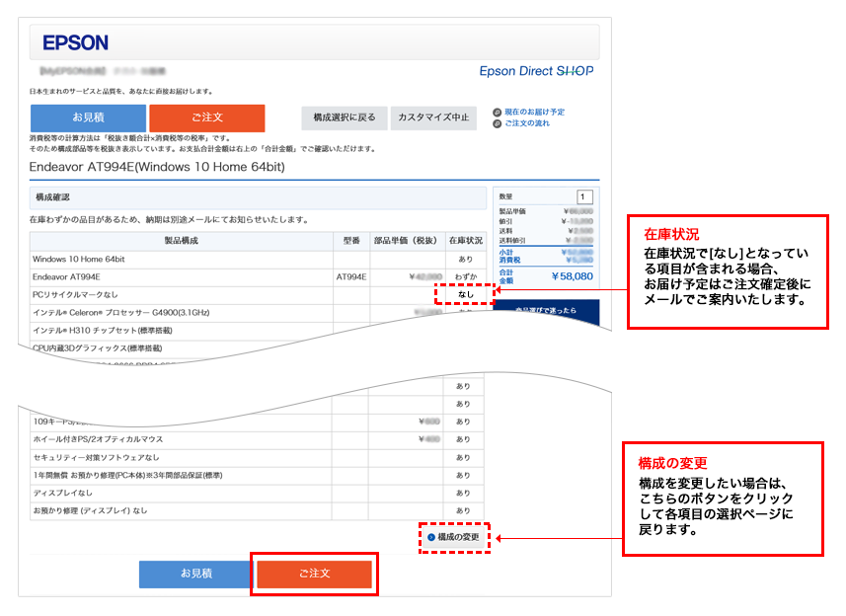Click the icon beside 現在のお届け予定
846x616 pixels.
[497, 113]
